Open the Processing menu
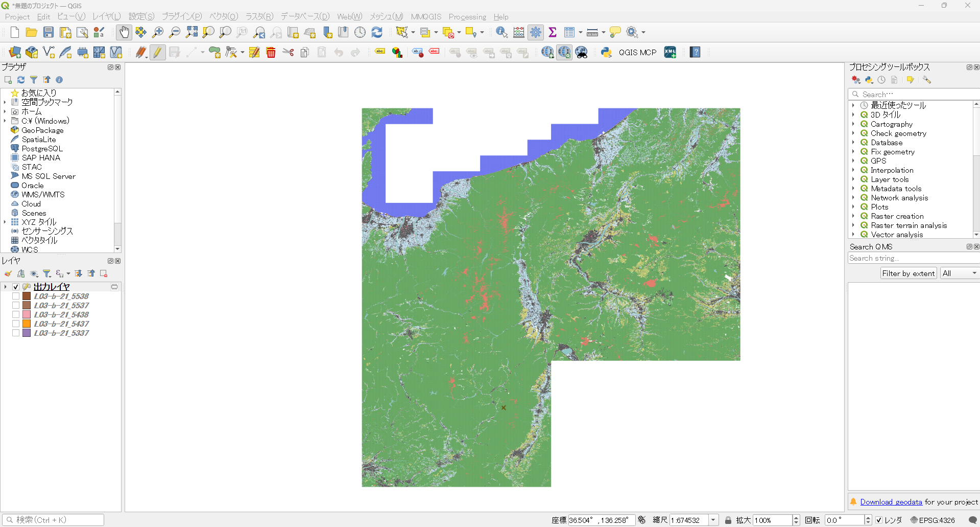Screen dimensions: 980x527 tap(467, 17)
